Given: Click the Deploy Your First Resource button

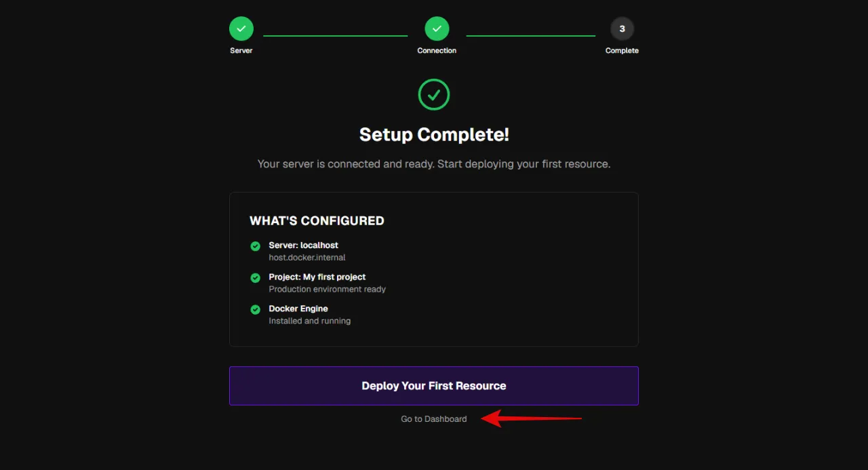Looking at the screenshot, I should point(434,386).
